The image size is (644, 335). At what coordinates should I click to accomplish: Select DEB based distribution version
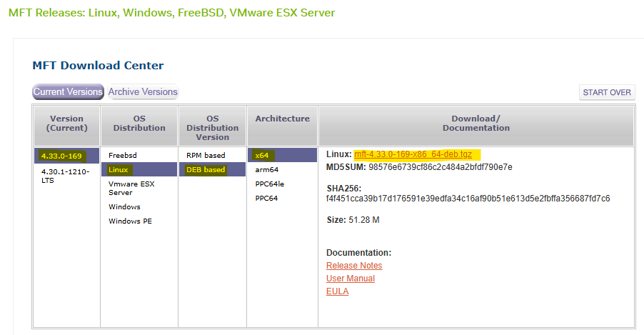click(x=212, y=169)
